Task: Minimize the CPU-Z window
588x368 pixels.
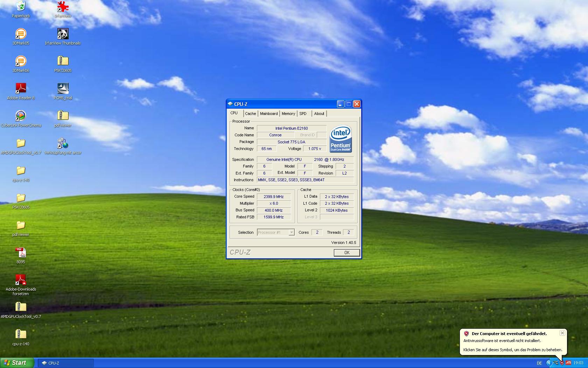Action: 341,104
